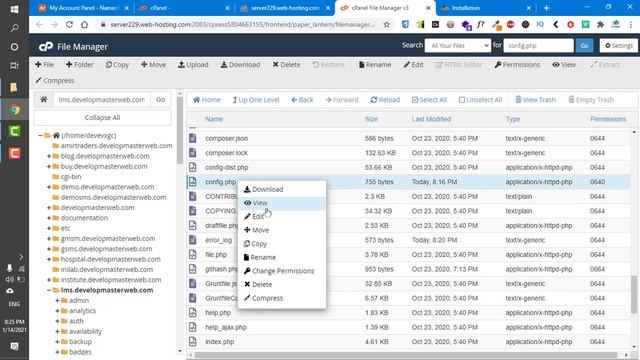Click Delete in the top toolbar

(x=287, y=64)
